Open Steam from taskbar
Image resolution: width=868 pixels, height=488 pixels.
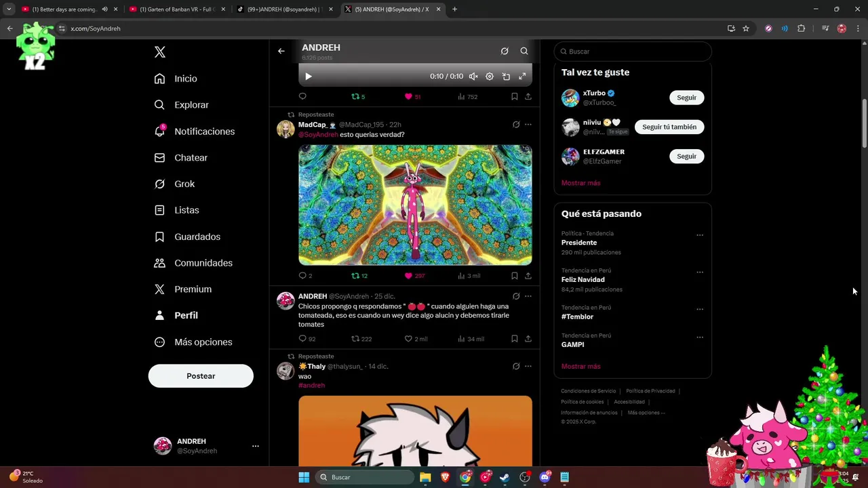point(505,477)
